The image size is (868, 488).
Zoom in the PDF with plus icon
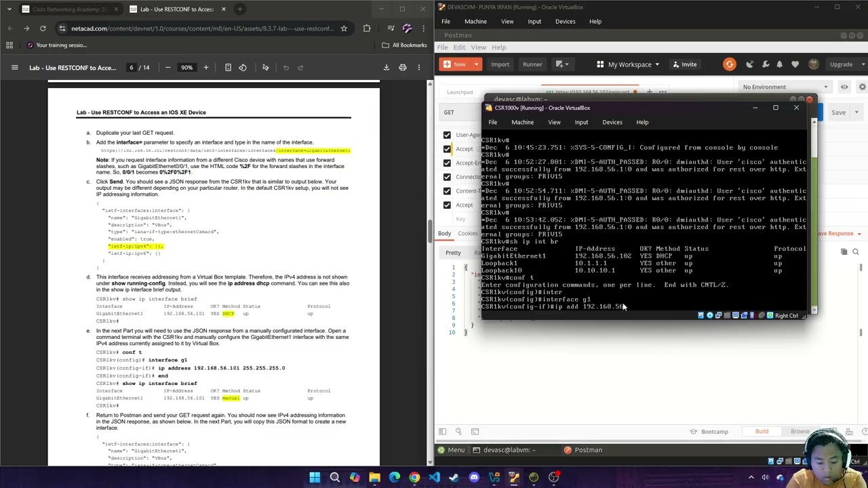click(x=205, y=67)
